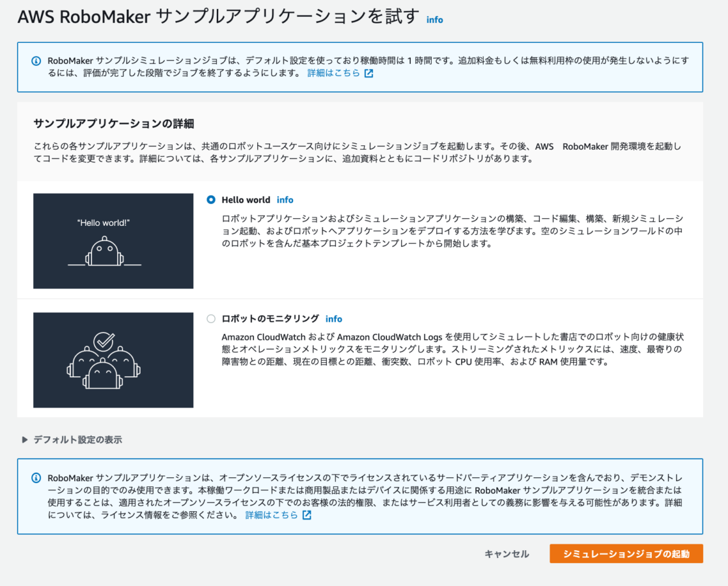Click the サンプルアプリケーションの詳細 heading

114,124
